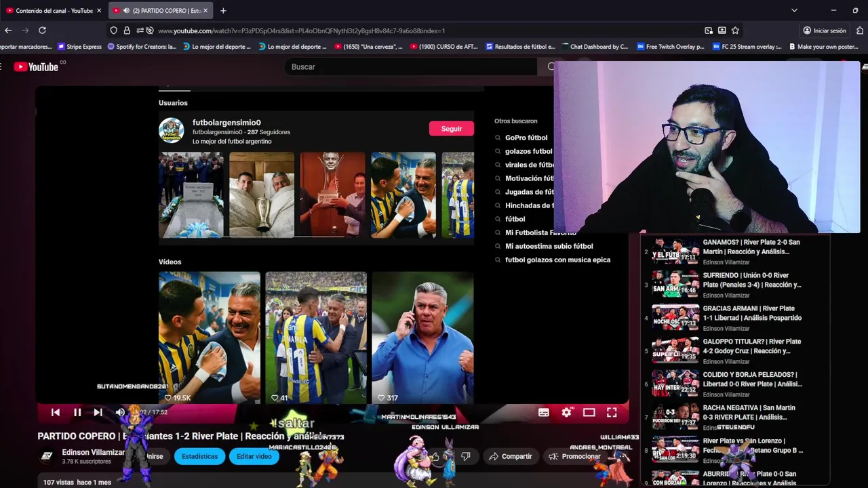
Task: Reload the page with the refresh icon
Action: 42,30
